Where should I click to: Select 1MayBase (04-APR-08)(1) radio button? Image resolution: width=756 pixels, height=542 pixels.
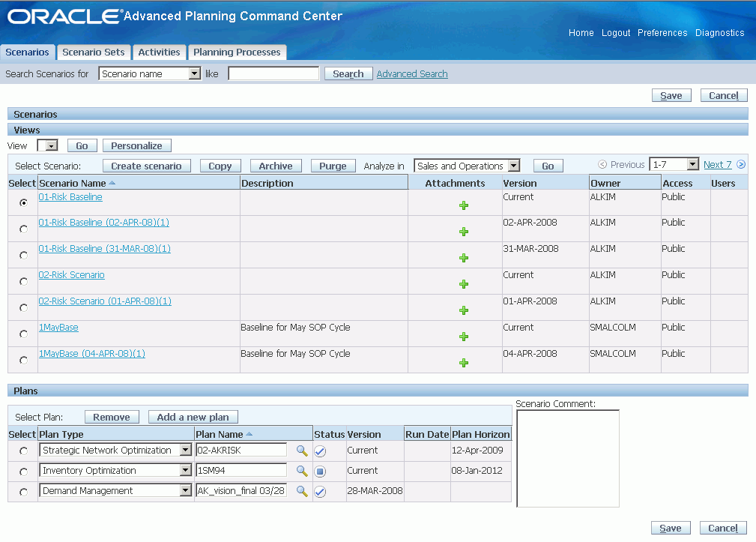[23, 360]
